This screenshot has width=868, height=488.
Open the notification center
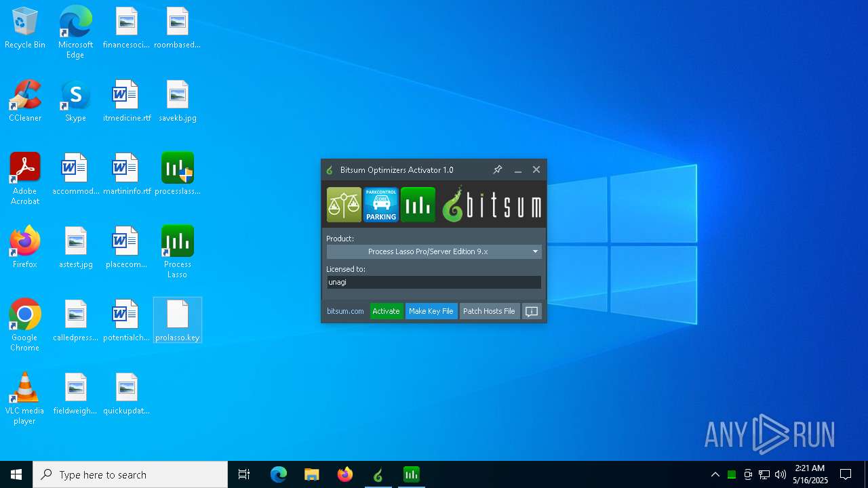846,474
